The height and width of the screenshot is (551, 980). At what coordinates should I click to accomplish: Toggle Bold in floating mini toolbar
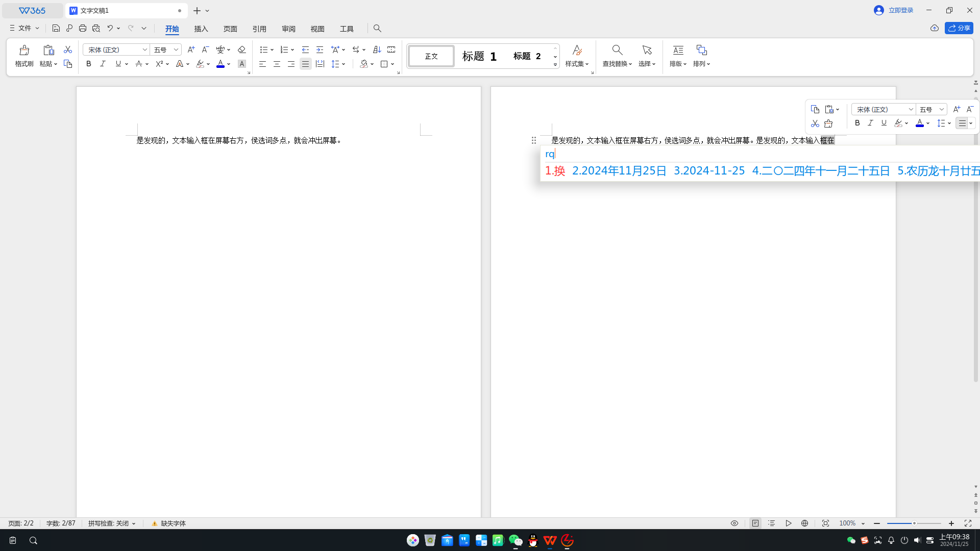(x=857, y=123)
